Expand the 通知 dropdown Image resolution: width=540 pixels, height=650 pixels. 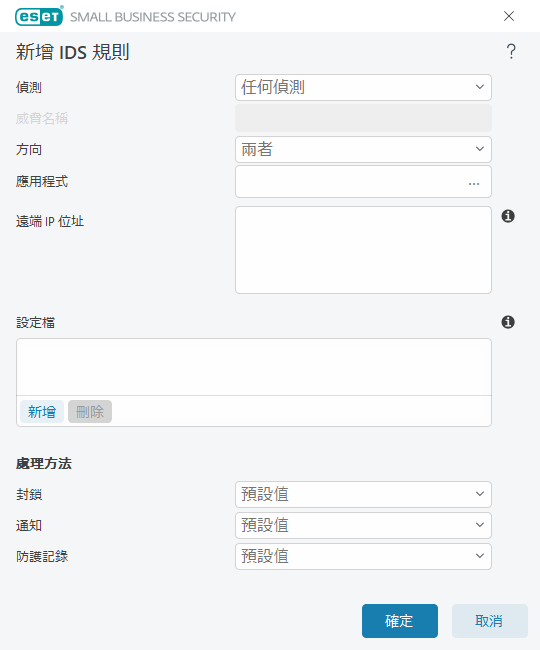[363, 525]
